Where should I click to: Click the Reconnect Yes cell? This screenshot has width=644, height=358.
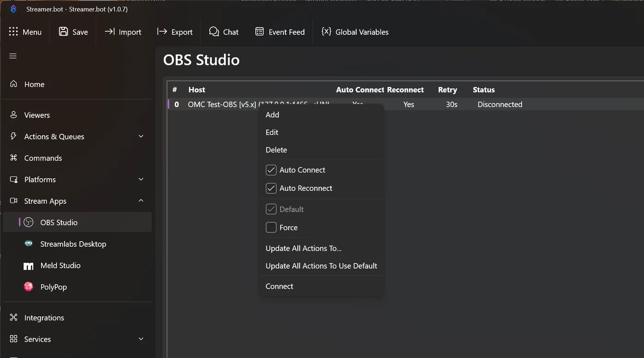point(409,104)
